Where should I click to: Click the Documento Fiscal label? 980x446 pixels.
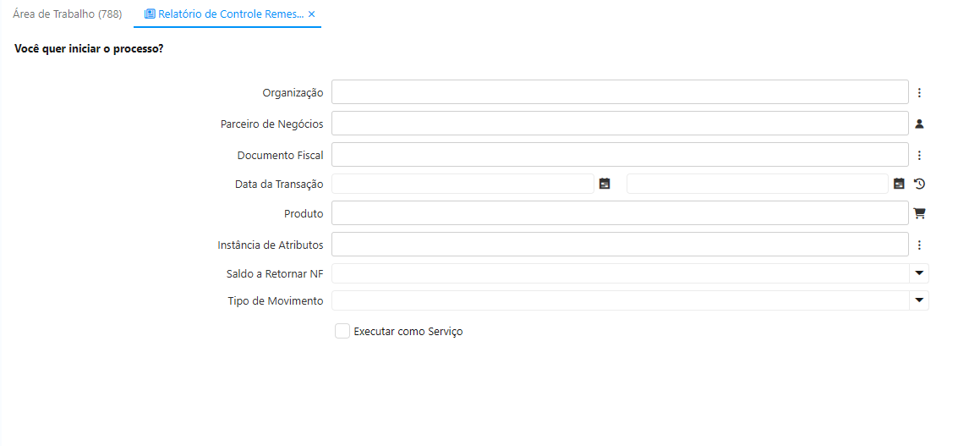click(x=280, y=155)
